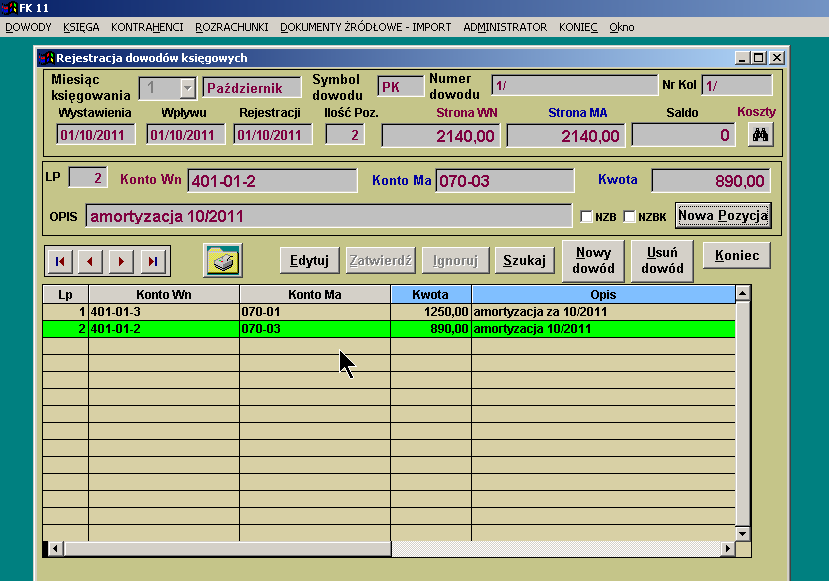The image size is (829, 581).
Task: Click table cell amortyzacja za 10/2011
Action: tap(603, 312)
